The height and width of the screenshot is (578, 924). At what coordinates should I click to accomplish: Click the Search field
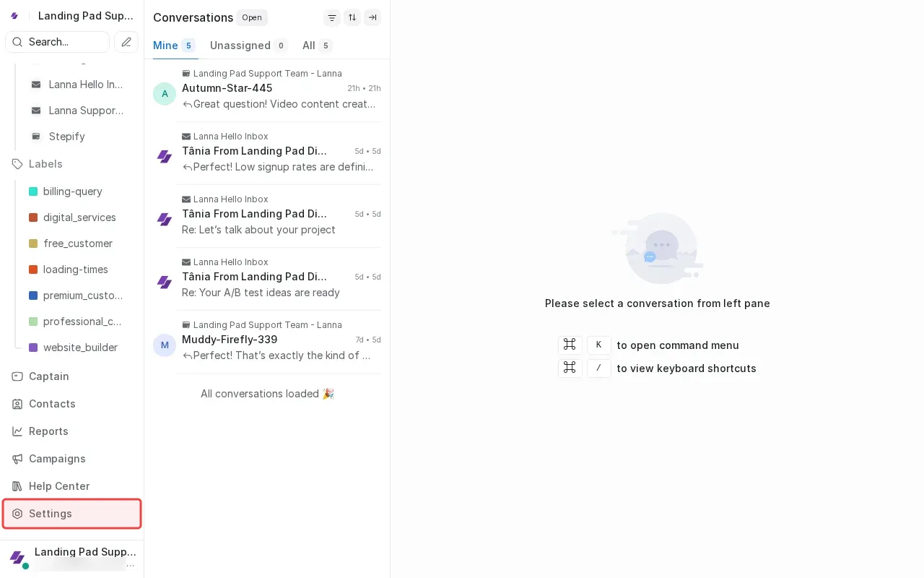point(57,42)
